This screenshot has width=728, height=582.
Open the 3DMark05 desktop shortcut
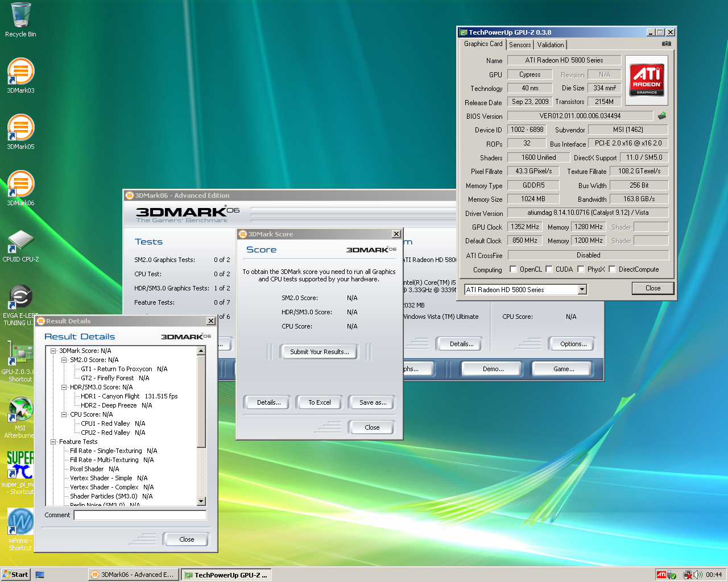pyautogui.click(x=20, y=132)
